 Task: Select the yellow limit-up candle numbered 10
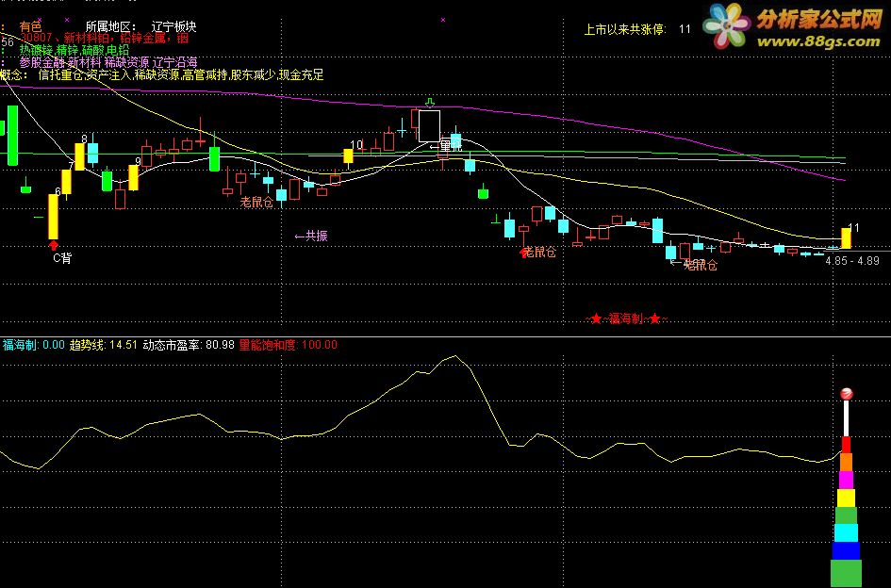348,155
